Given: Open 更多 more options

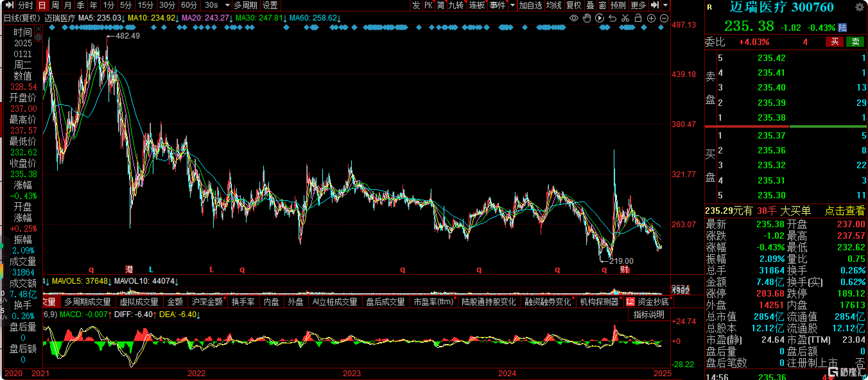Looking at the screenshot, I should [638, 5].
